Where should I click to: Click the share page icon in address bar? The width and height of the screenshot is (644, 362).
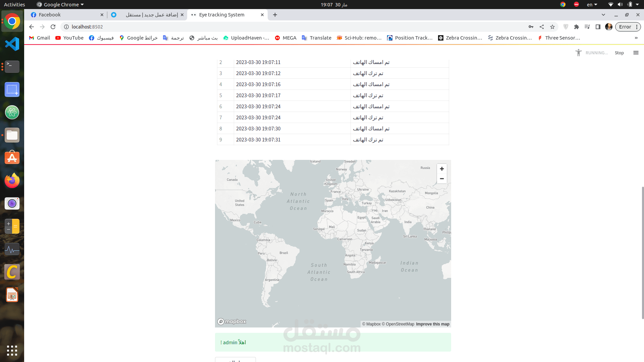542,27
